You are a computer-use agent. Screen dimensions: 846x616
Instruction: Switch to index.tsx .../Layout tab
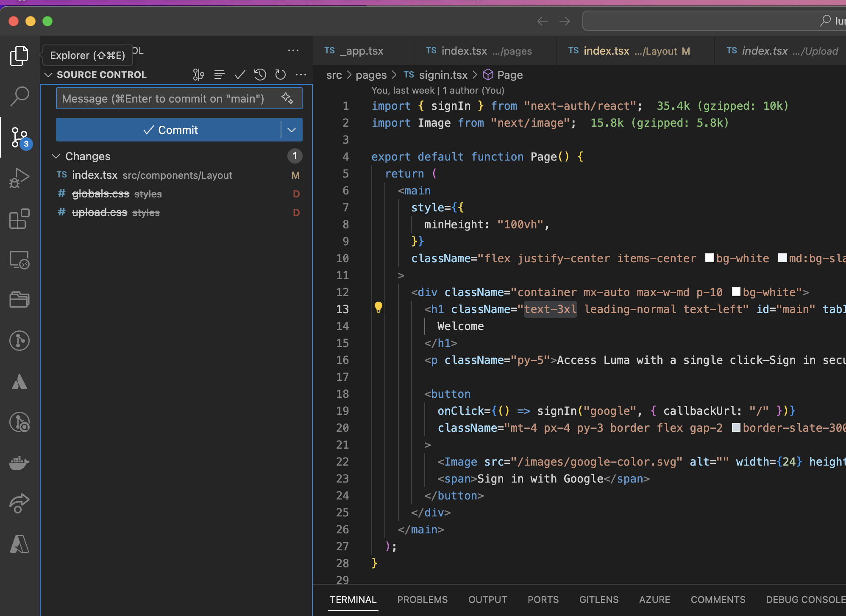(635, 51)
